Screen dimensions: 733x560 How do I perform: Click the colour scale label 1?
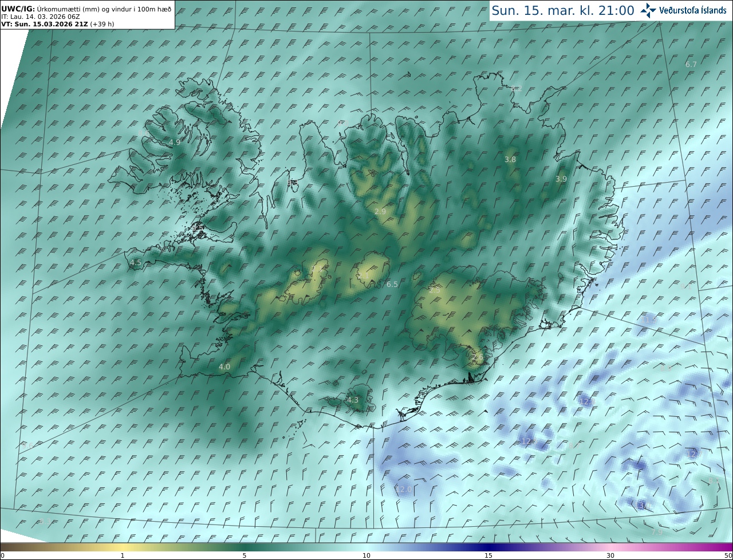123,555
